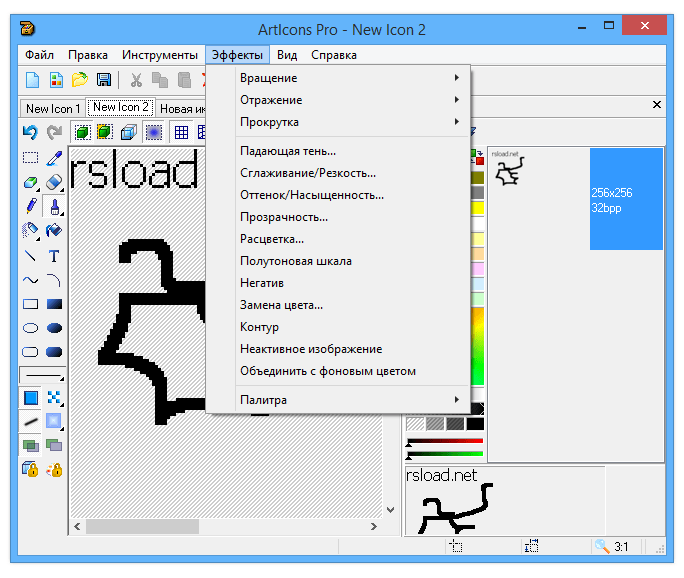Viewport: 684px width, 578px height.
Task: Pick the black swatch in grayscale row
Action: point(475,424)
